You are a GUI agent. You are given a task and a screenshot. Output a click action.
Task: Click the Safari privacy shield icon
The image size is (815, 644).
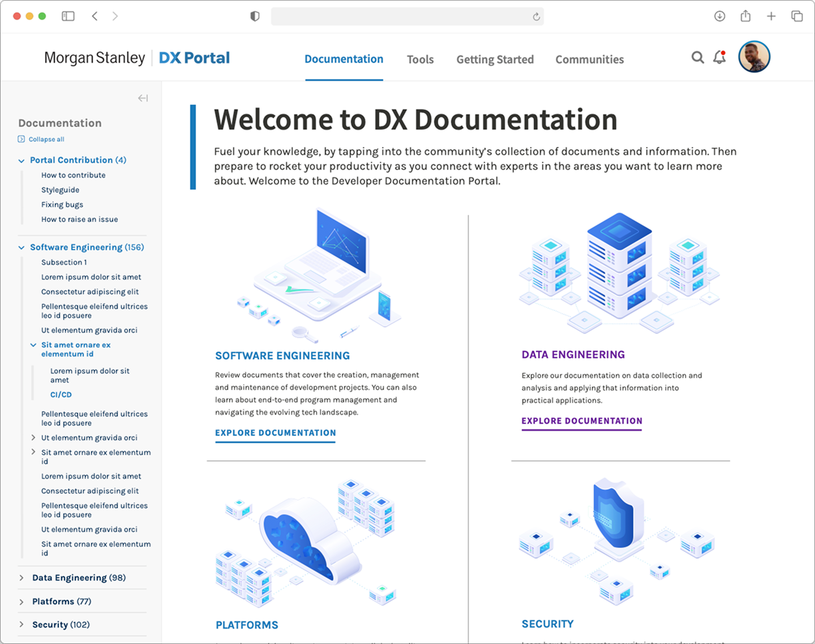pos(255,16)
